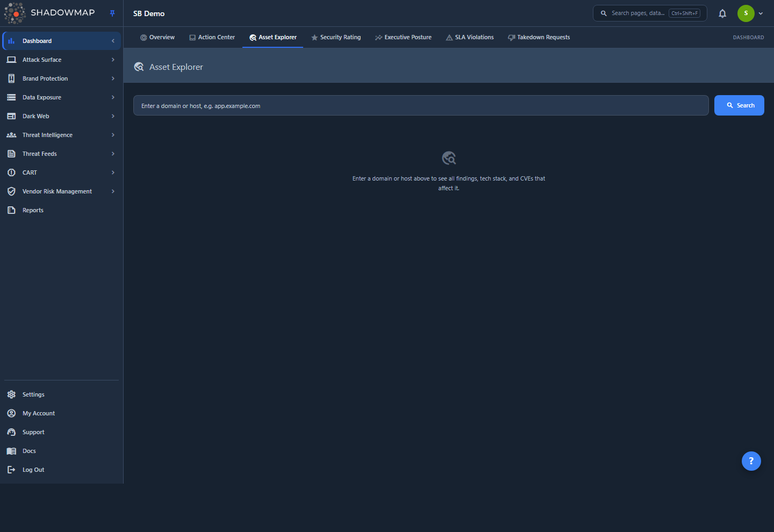Click the Action Center tab icon

(x=192, y=38)
